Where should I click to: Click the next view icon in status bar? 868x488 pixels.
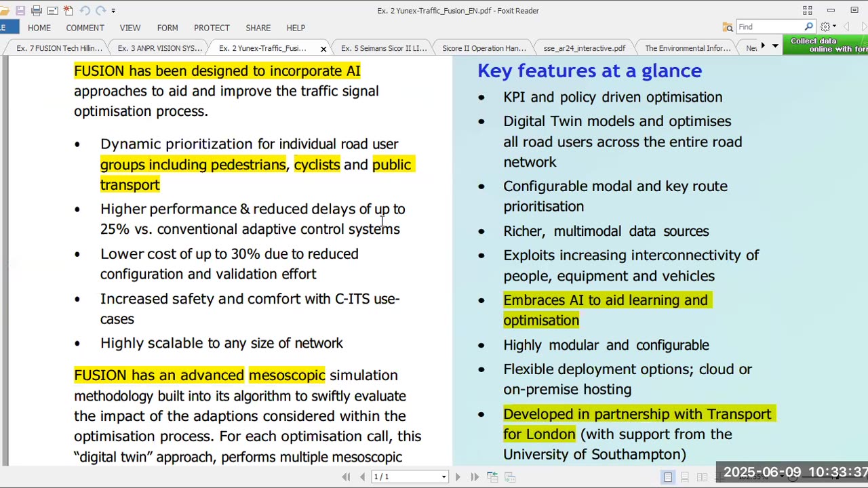[x=510, y=477]
